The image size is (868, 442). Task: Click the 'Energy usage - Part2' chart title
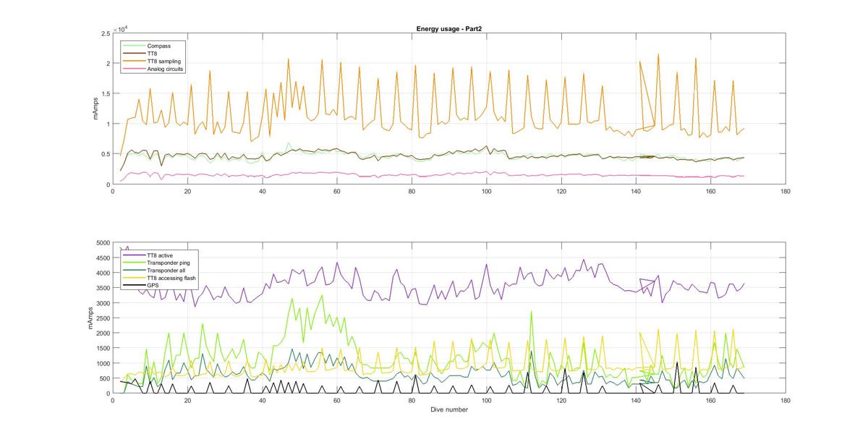click(x=448, y=28)
